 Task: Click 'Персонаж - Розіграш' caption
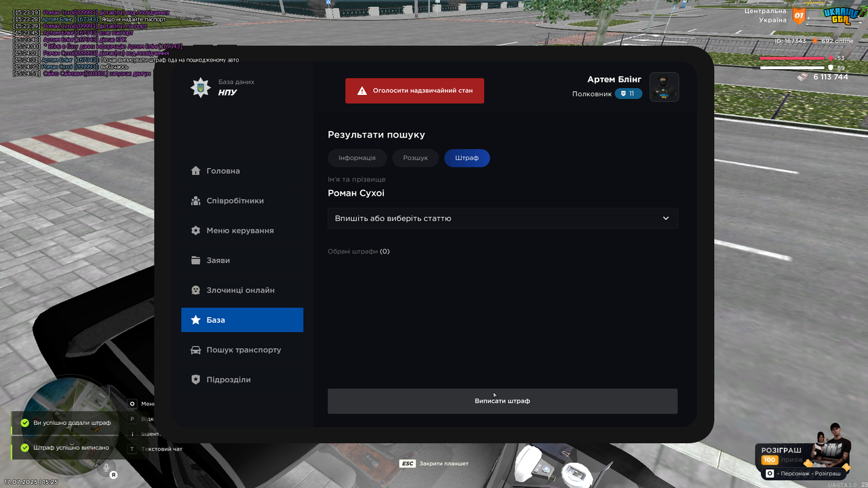[x=809, y=474]
